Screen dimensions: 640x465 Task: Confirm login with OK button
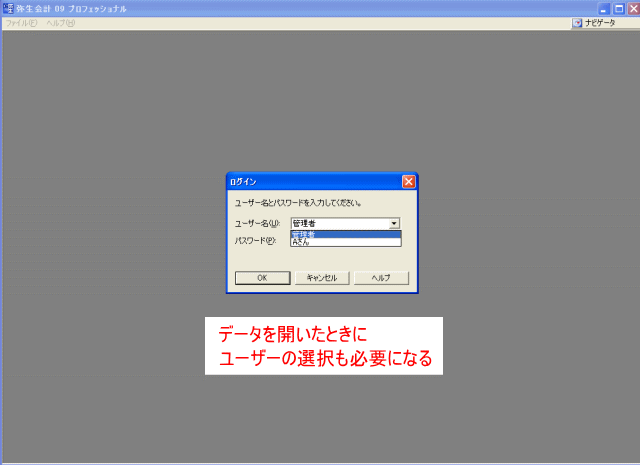[262, 278]
